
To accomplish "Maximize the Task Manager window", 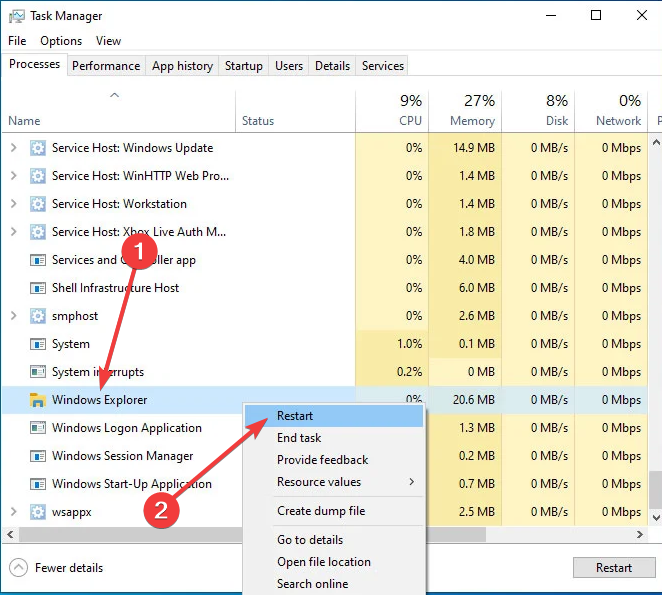I will pyautogui.click(x=596, y=16).
